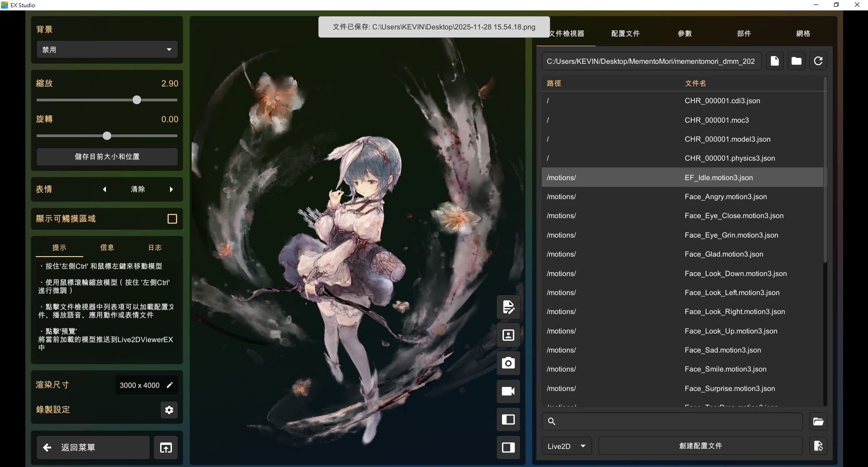Open recording settings gear icon
This screenshot has height=467, width=868.
[x=169, y=410]
